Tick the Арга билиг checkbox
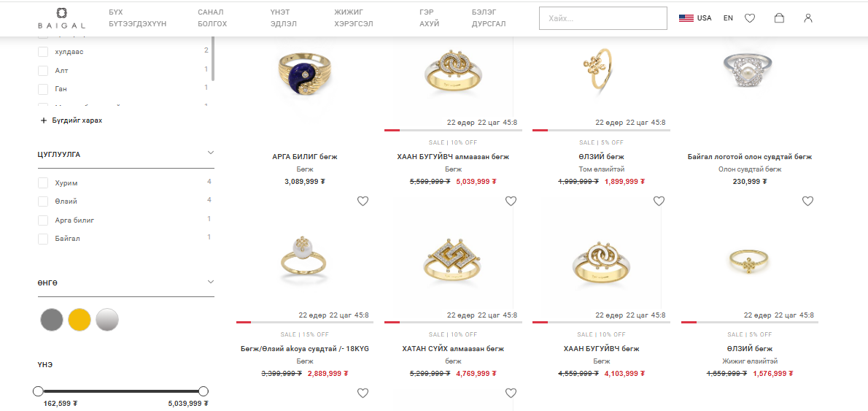Viewport: 868px width, 411px height. coord(43,220)
